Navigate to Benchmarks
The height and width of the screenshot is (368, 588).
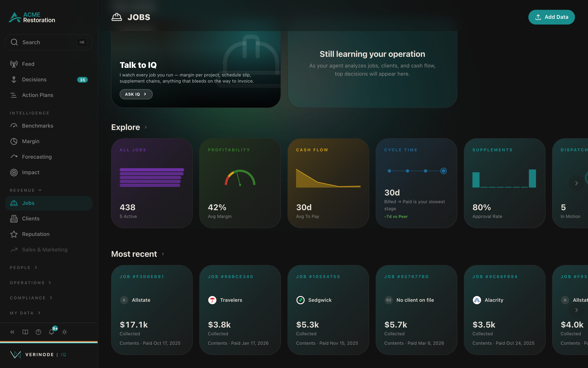(49, 126)
